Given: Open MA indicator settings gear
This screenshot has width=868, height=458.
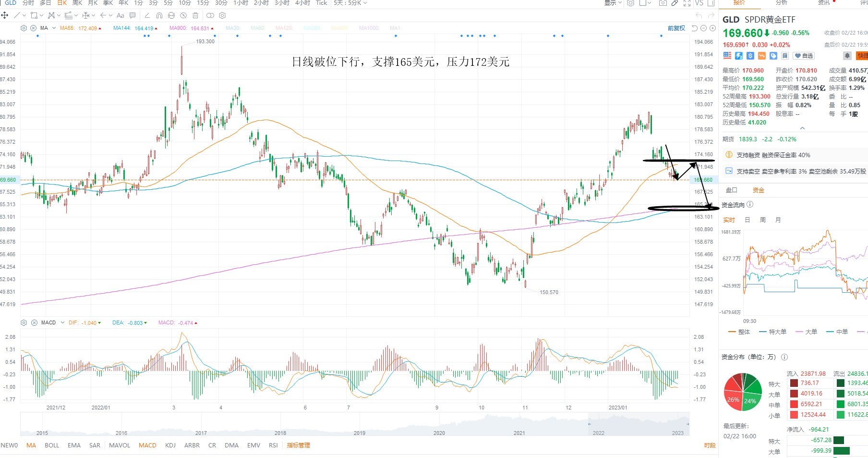Looking at the screenshot, I should [x=24, y=28].
